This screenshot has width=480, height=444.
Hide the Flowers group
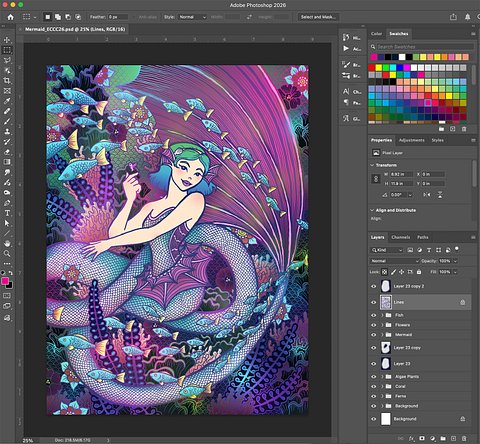pyautogui.click(x=374, y=325)
